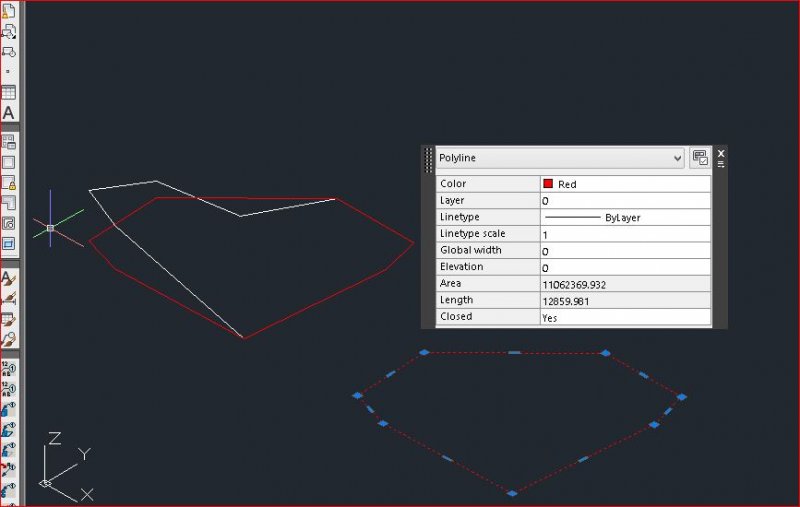
Task: Edit the Global width value field
Action: click(626, 251)
